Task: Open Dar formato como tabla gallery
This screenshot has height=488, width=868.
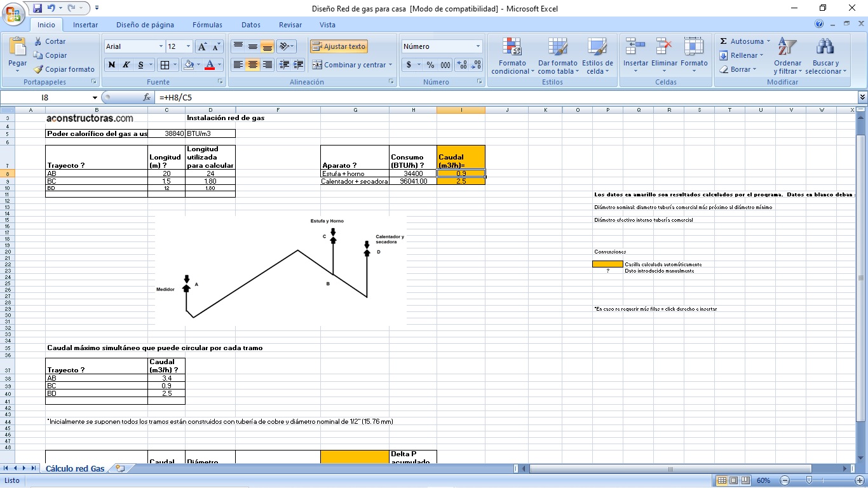Action: click(x=557, y=56)
